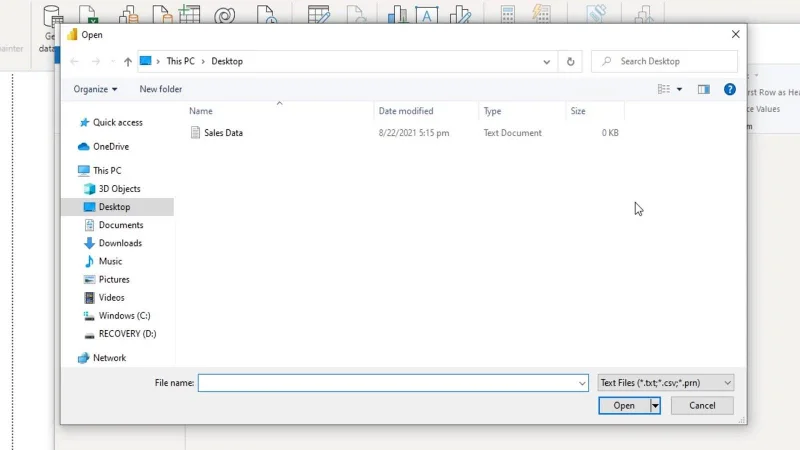Close the Open dialog window
This screenshot has width=800, height=450.
click(x=735, y=34)
